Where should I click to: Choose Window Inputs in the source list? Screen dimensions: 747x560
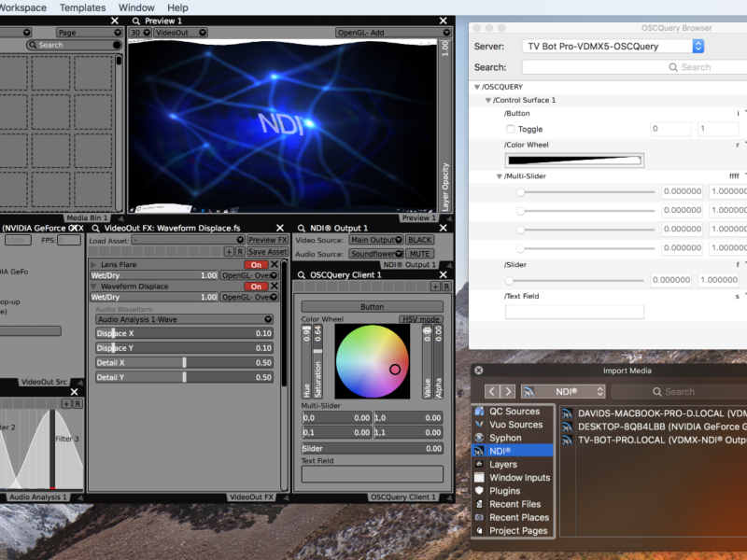(519, 478)
